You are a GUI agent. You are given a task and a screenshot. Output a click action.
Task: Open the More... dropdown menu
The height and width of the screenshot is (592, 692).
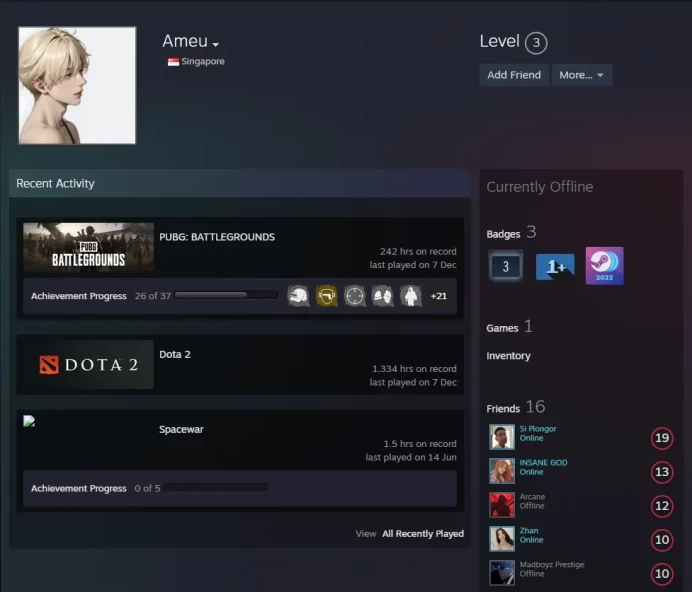point(582,75)
